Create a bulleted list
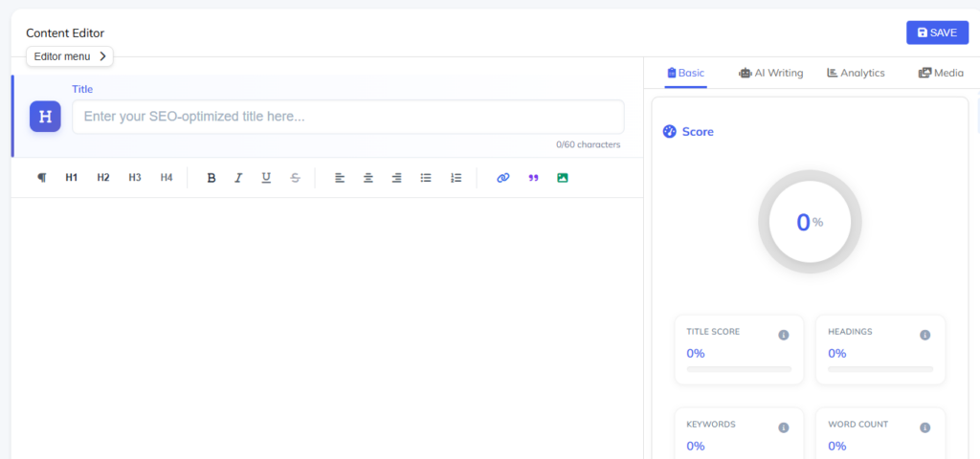This screenshot has width=980, height=459. (x=427, y=178)
